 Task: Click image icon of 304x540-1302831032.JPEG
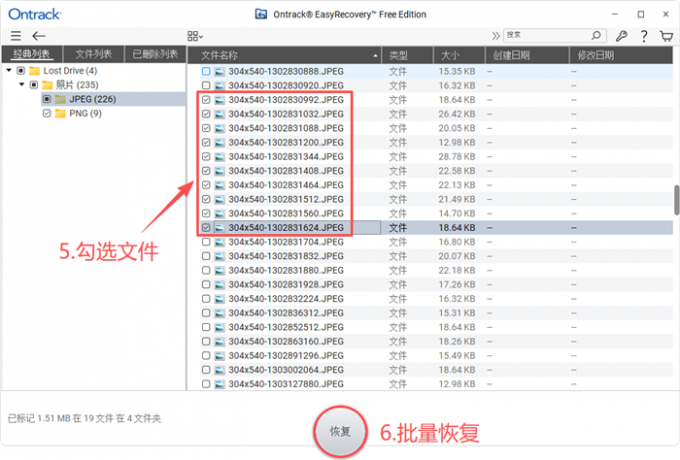(220, 114)
